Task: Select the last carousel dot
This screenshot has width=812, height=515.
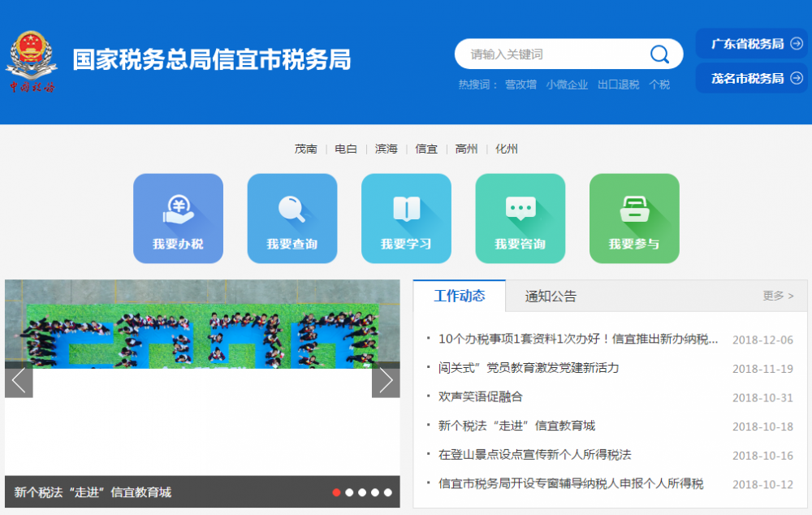Action: (x=388, y=492)
